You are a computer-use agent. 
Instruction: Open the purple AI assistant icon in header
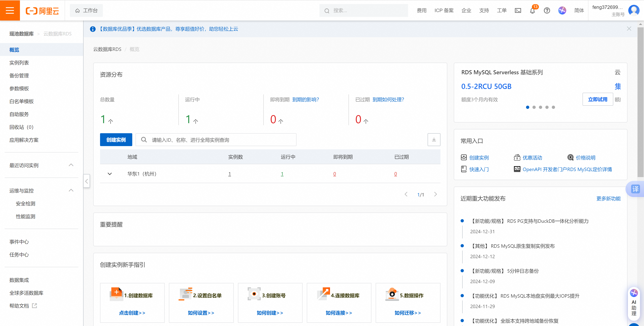(x=562, y=10)
